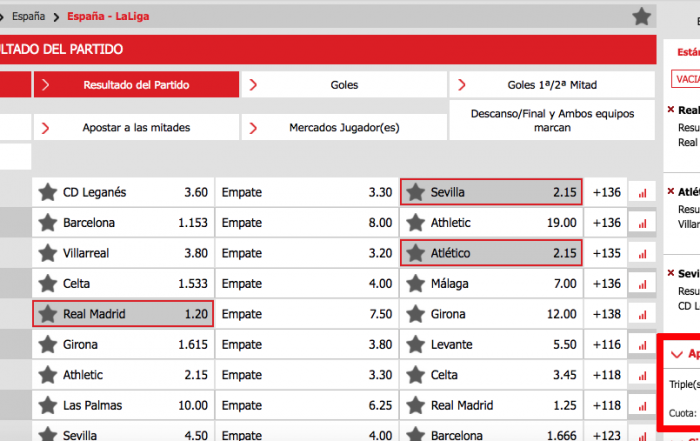Expand +136 markets for Leganés-Sevilla
The image size is (700, 441).
point(606,192)
